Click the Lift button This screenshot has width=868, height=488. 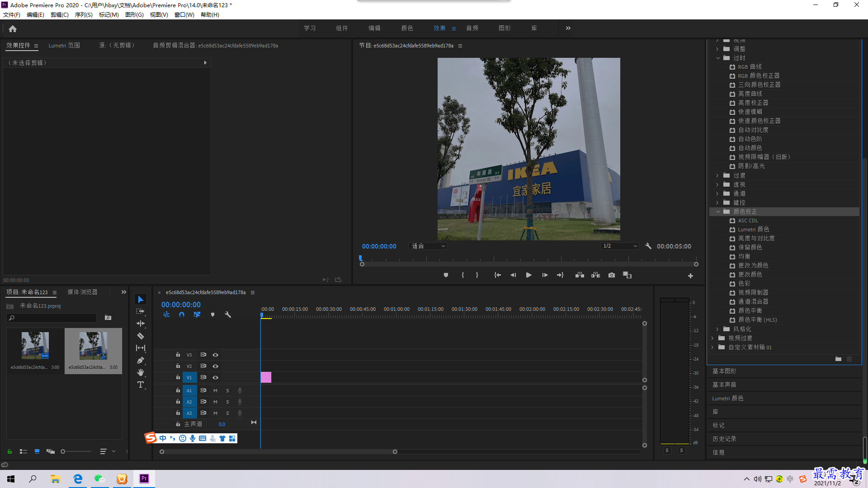[x=580, y=275]
